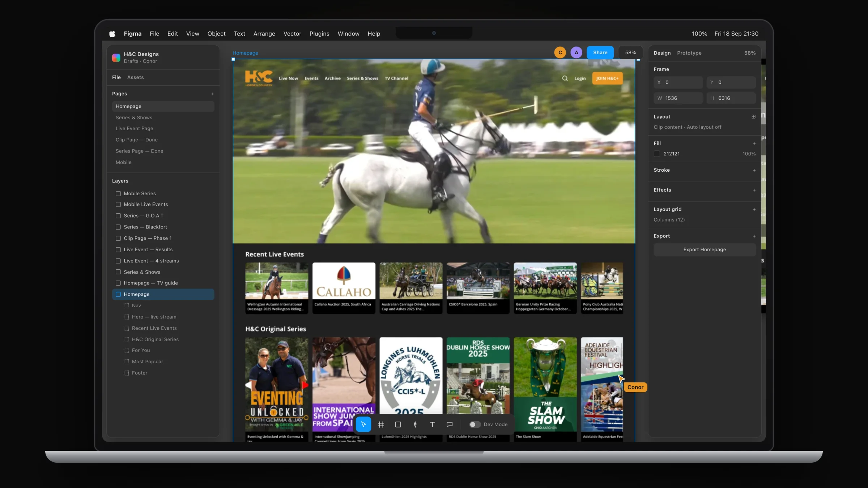The width and height of the screenshot is (868, 488).
Task: Switch to the Assets tab
Action: [x=135, y=77]
